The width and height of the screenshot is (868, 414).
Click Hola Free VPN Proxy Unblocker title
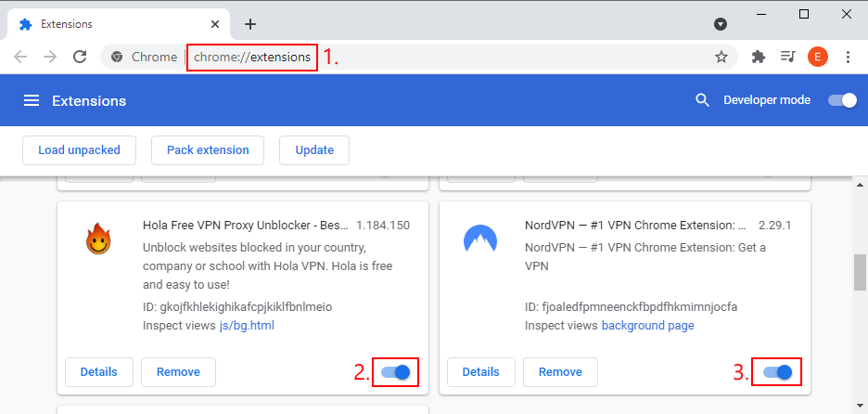pyautogui.click(x=247, y=226)
